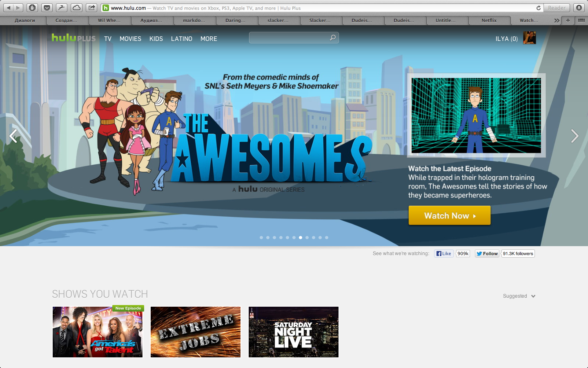Screen dimensions: 588x368
Task: Expand hidden tabs with double chevron
Action: coord(557,20)
